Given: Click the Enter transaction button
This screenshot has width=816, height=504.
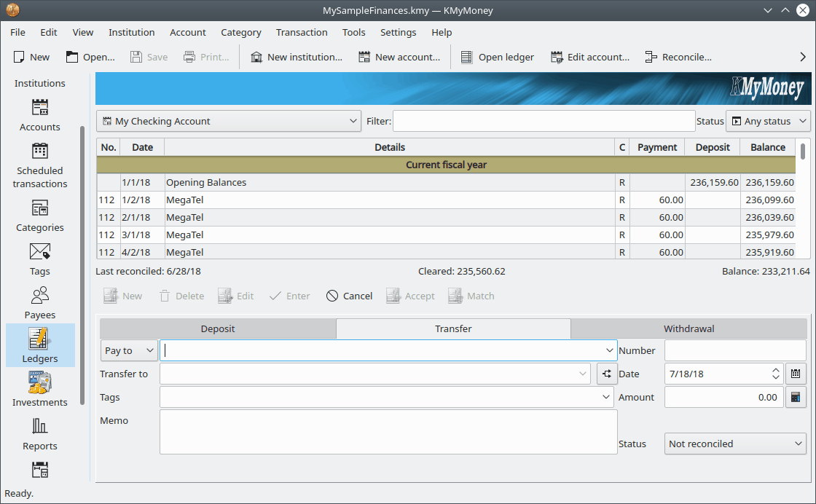Looking at the screenshot, I should point(289,296).
